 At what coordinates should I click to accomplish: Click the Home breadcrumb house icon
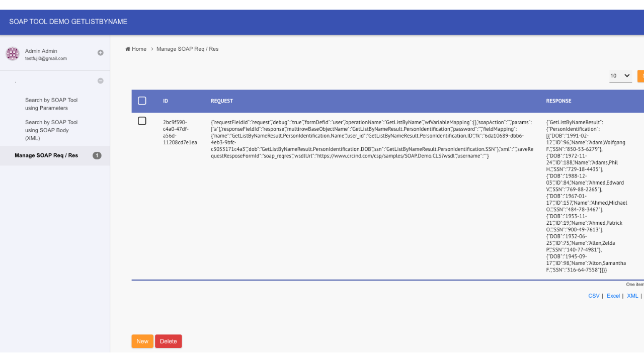tap(128, 49)
